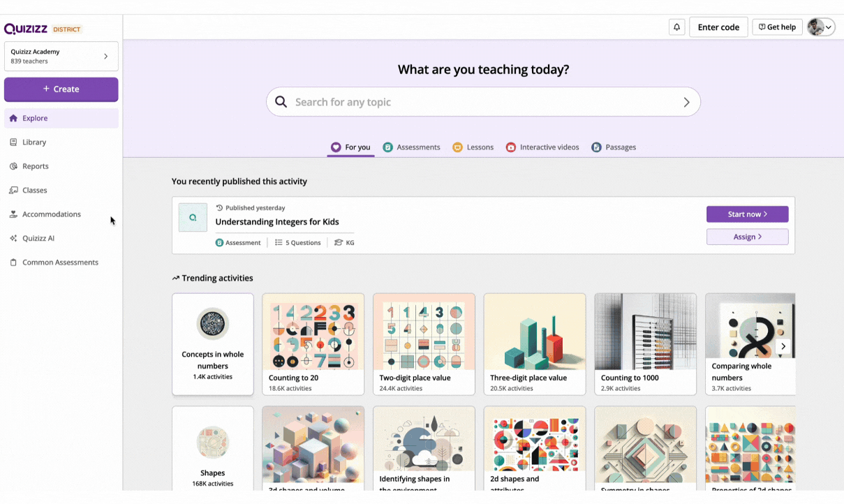Click the green Assessment badge icon
Screen dimensions: 844x504
tap(219, 243)
